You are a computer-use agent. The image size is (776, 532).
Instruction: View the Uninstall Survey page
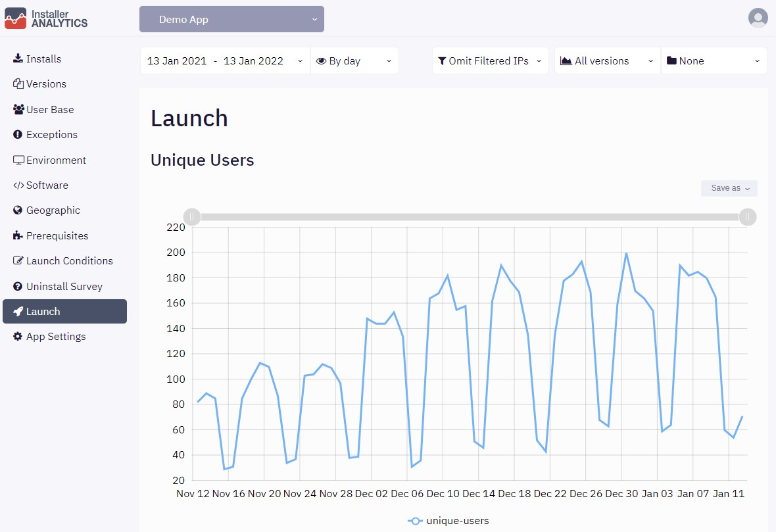tap(65, 287)
